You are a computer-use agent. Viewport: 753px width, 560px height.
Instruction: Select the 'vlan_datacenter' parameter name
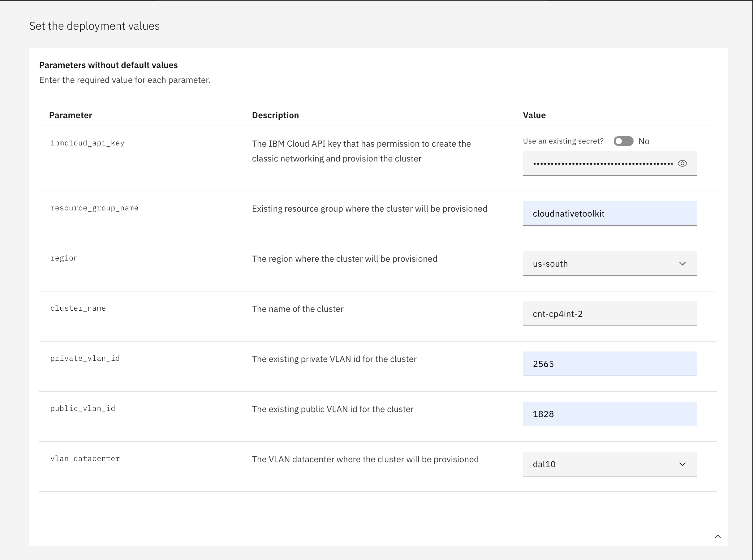85,459
